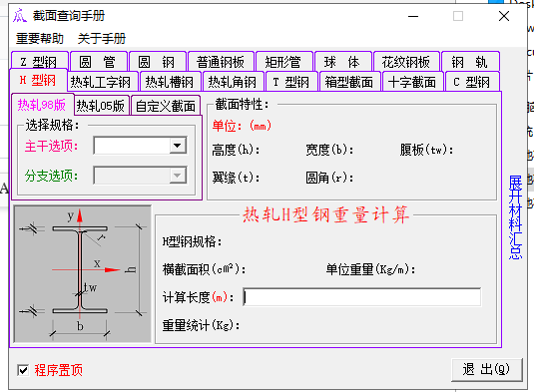The width and height of the screenshot is (534, 392).
Task: Click the 计算长度 input field
Action: coord(362,297)
